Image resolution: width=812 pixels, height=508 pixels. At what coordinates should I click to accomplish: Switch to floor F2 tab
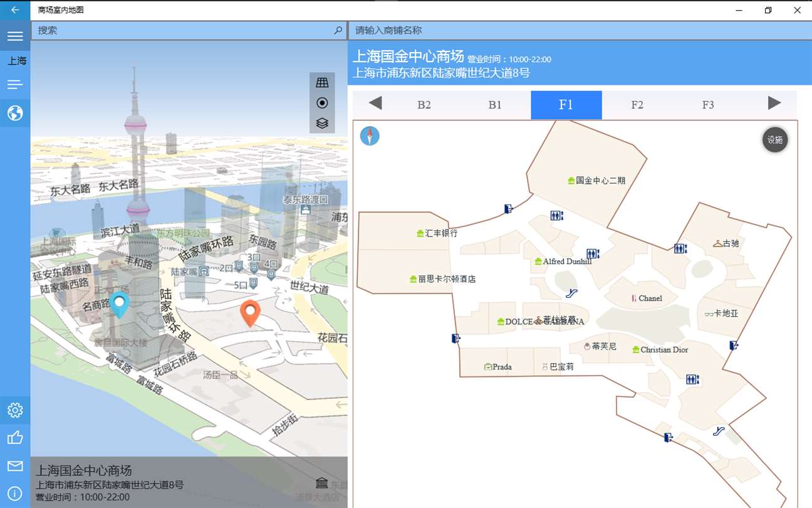click(637, 105)
